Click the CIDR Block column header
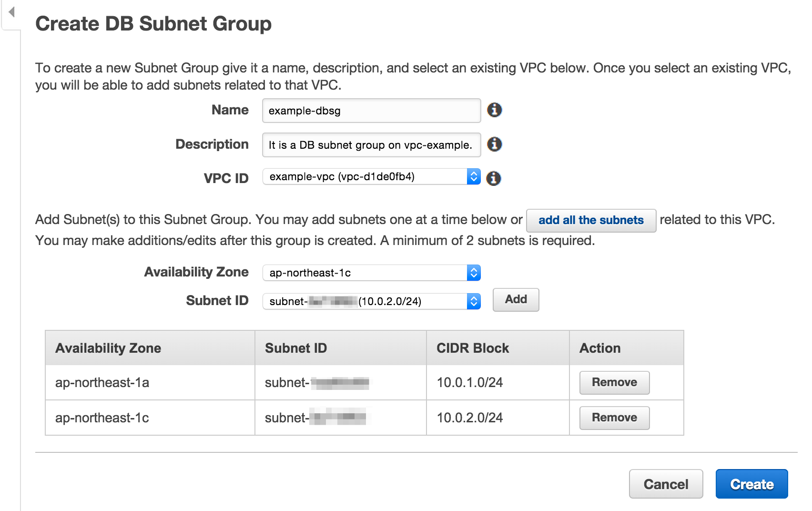Image resolution: width=812 pixels, height=511 pixels. click(x=473, y=348)
